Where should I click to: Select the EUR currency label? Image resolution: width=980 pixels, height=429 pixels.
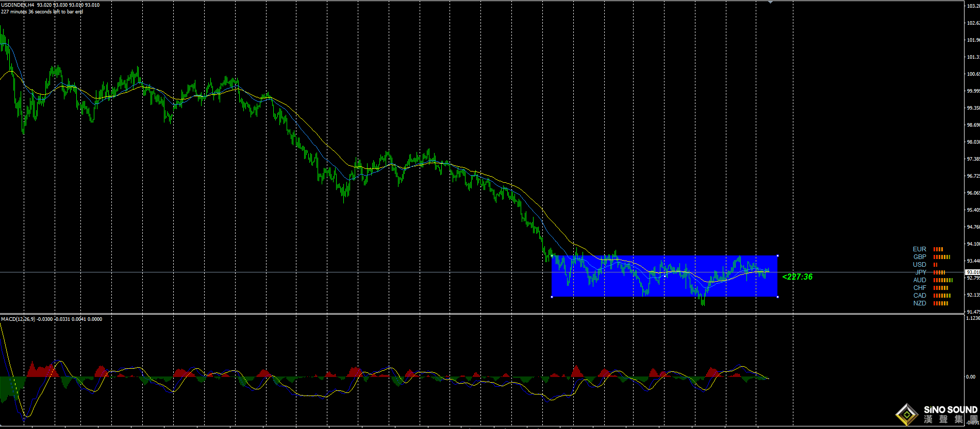(919, 249)
